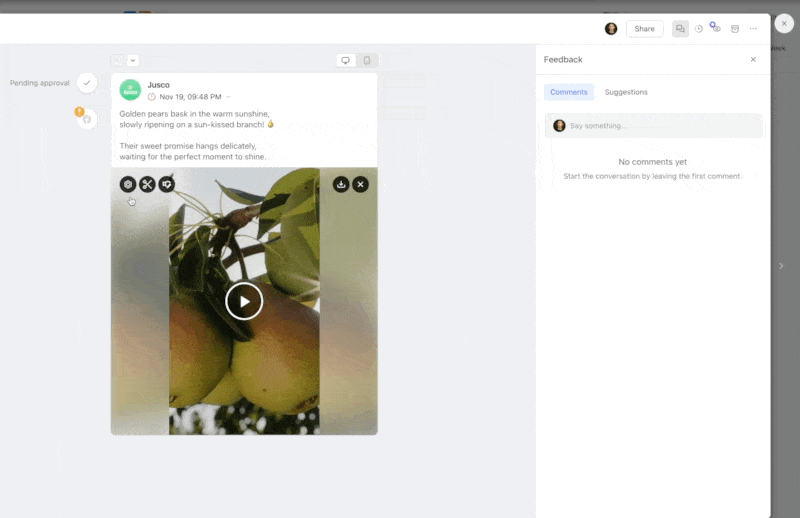Switch to the Suggestions tab
Image resolution: width=800 pixels, height=518 pixels.
coord(626,92)
